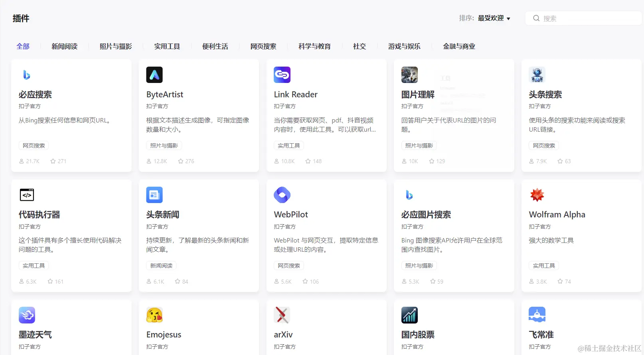Switch to the 新闻阅读 tab
The width and height of the screenshot is (644, 355).
click(64, 46)
